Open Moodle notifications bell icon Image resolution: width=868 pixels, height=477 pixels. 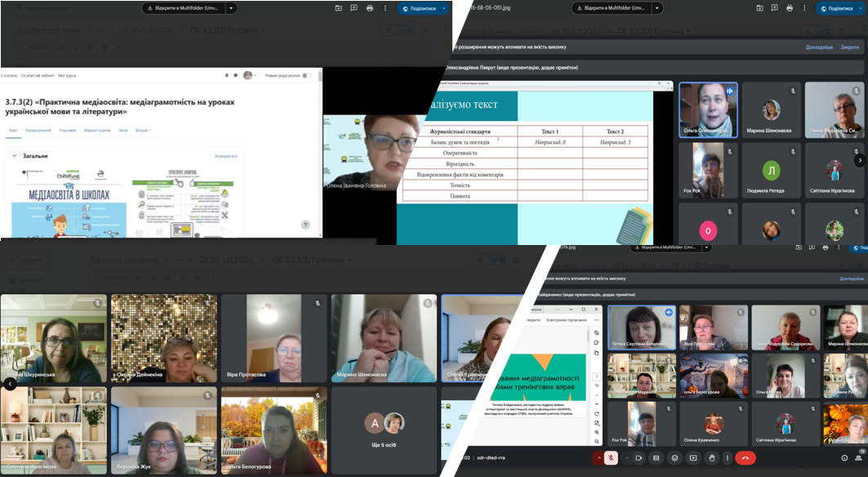226,75
